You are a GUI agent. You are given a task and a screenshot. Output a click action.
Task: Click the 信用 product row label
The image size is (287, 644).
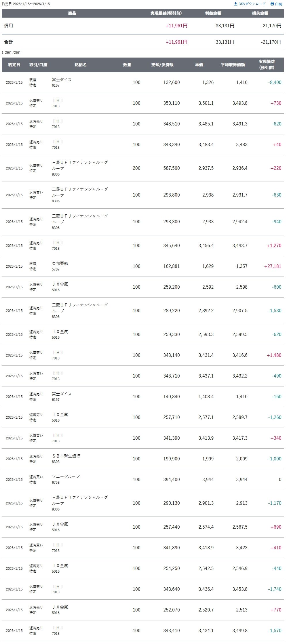8,26
